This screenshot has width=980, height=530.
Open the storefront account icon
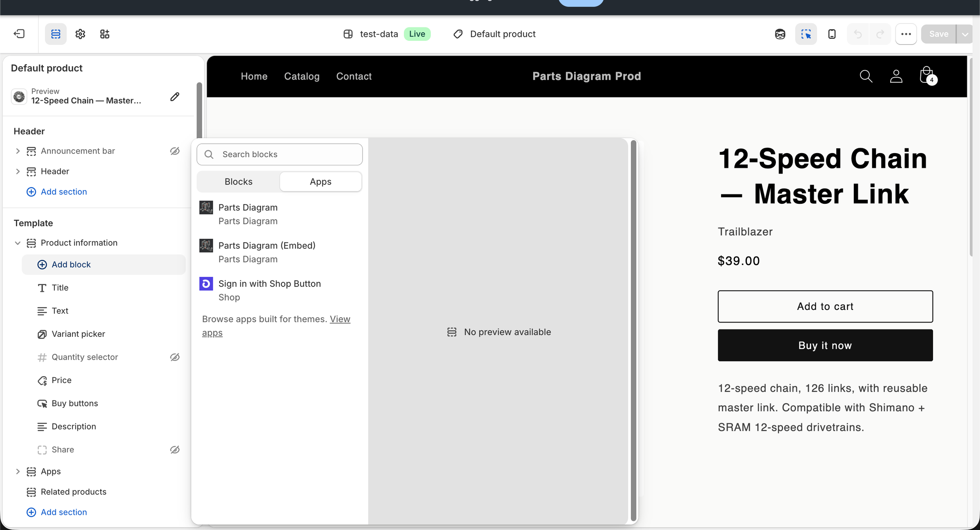(896, 76)
